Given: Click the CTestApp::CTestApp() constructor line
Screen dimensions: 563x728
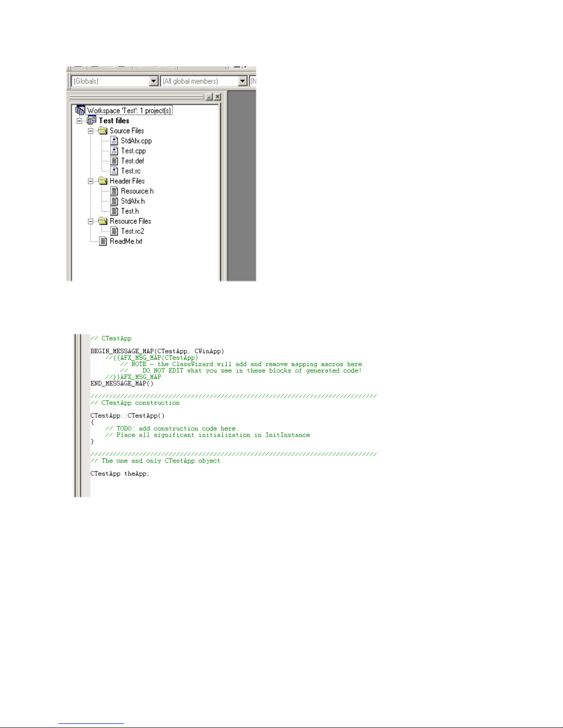Looking at the screenshot, I should (127, 416).
